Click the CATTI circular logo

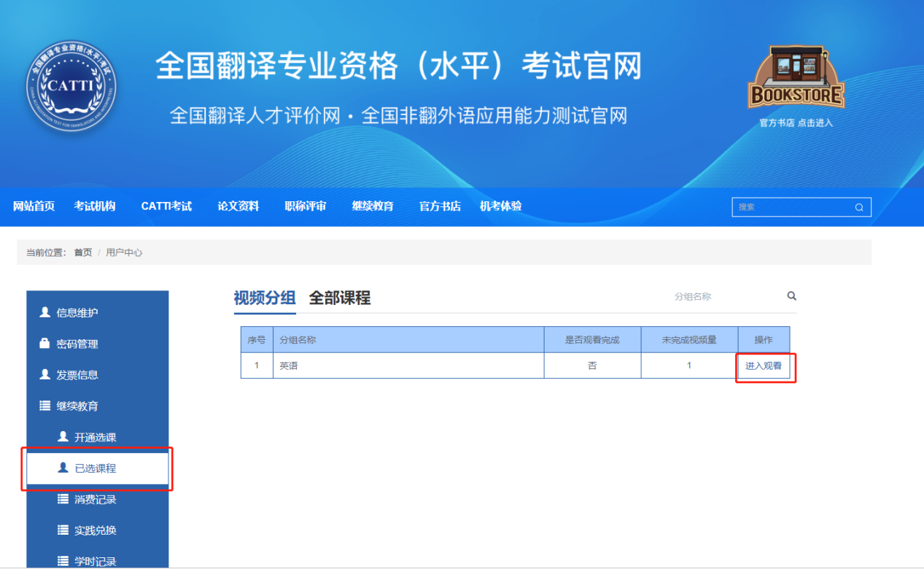(71, 86)
